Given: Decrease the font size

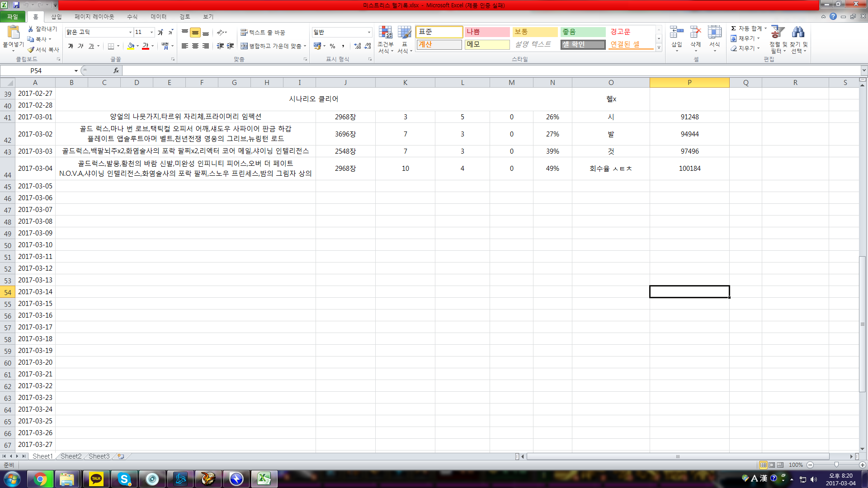Looking at the screenshot, I should (x=170, y=32).
